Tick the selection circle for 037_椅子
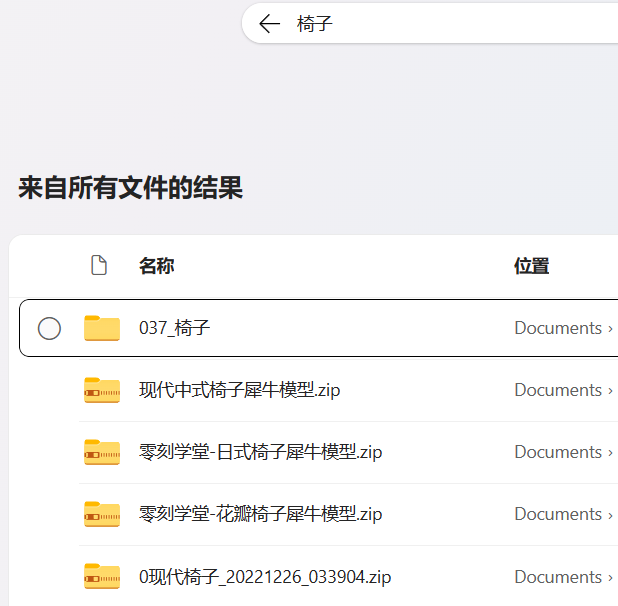The width and height of the screenshot is (618, 606). [x=49, y=328]
